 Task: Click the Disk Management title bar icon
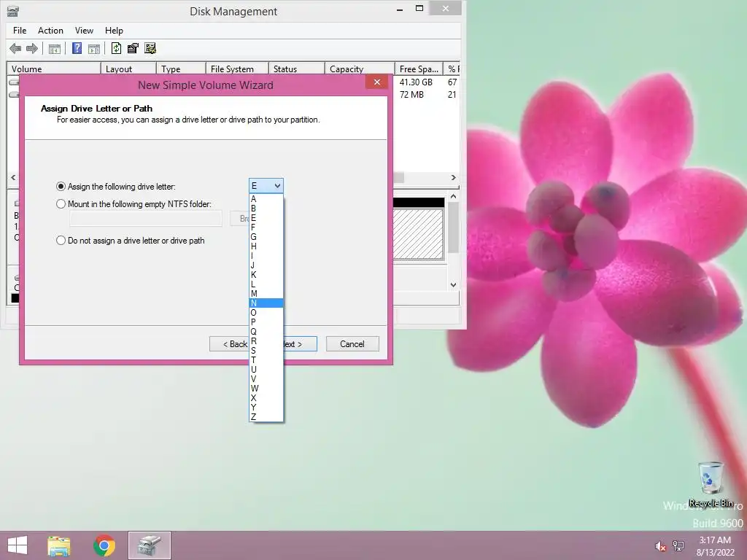13,11
